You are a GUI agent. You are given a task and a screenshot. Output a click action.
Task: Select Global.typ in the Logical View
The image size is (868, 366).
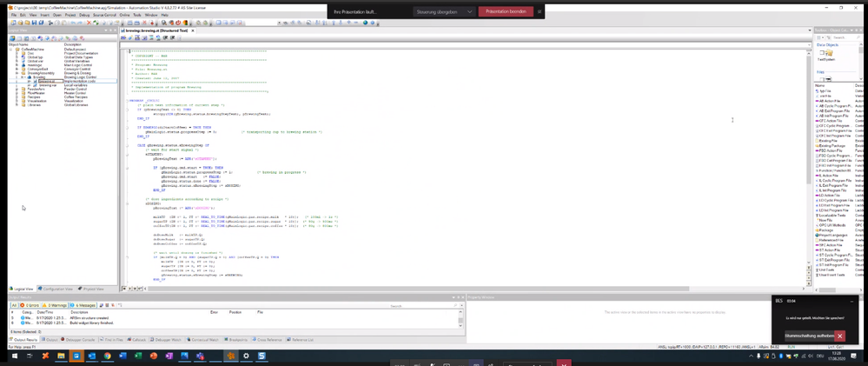click(x=35, y=57)
